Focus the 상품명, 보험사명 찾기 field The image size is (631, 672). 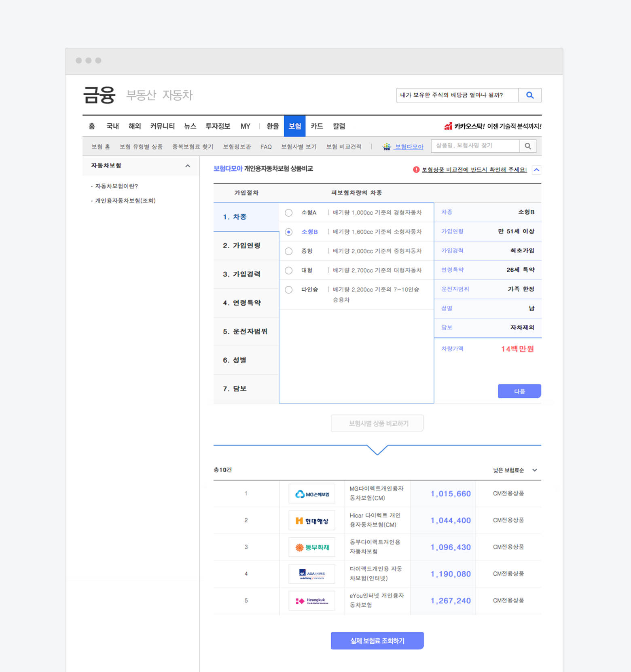coord(475,146)
